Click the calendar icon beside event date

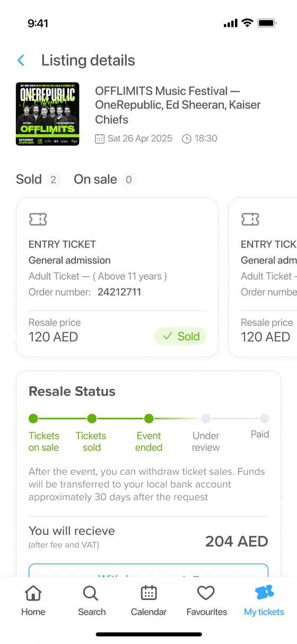click(x=100, y=139)
